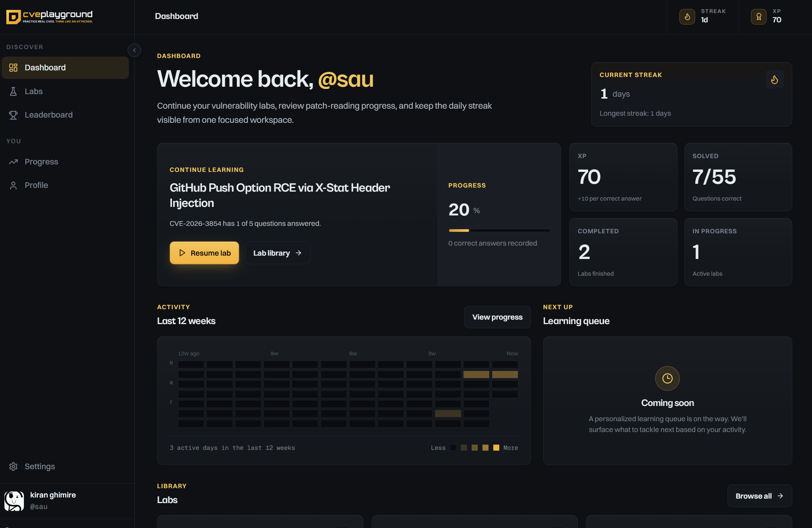812x528 pixels.
Task: Click the XP award badge icon in header
Action: [759, 17]
